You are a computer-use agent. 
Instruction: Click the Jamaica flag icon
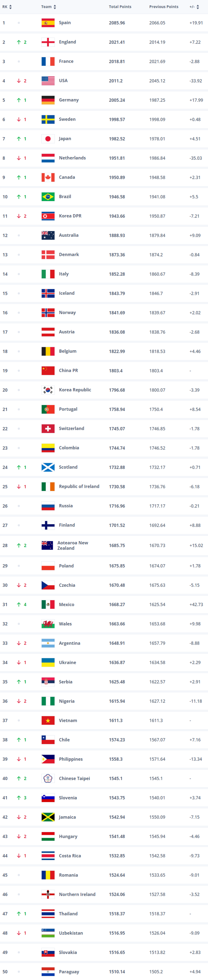point(48,817)
